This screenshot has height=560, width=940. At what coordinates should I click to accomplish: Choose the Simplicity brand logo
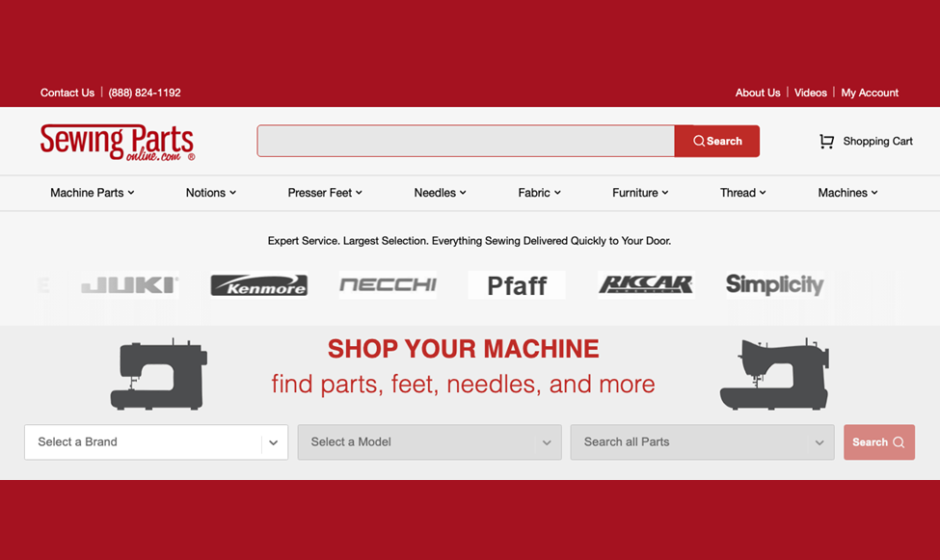tap(774, 285)
